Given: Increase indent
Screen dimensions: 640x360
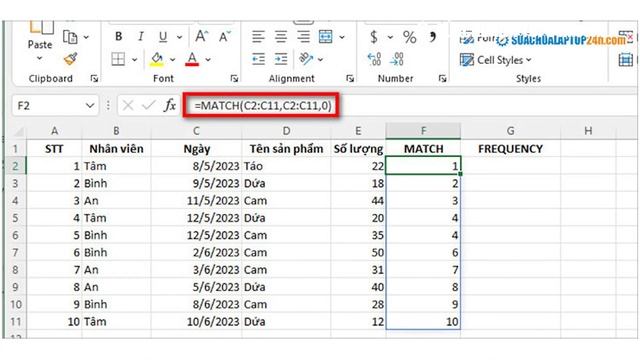Looking at the screenshot, I should tap(281, 60).
